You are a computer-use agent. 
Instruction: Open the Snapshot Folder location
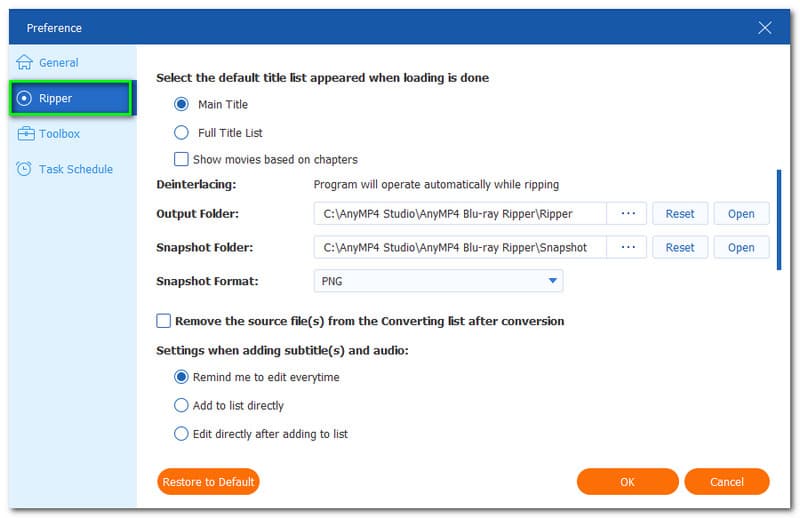[741, 247]
